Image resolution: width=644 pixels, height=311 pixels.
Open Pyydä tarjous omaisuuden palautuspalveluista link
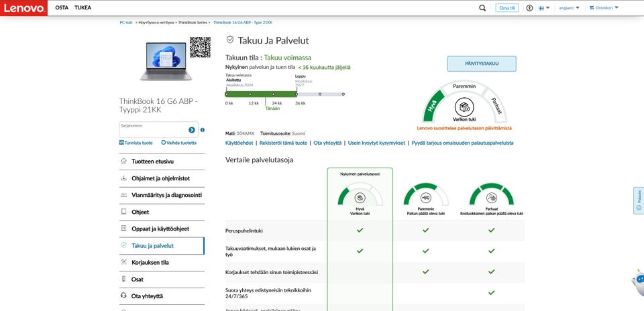(462, 143)
